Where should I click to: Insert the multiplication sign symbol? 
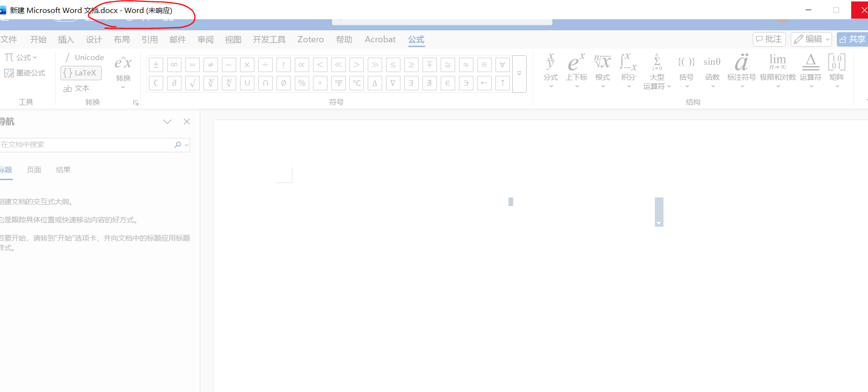[x=247, y=64]
